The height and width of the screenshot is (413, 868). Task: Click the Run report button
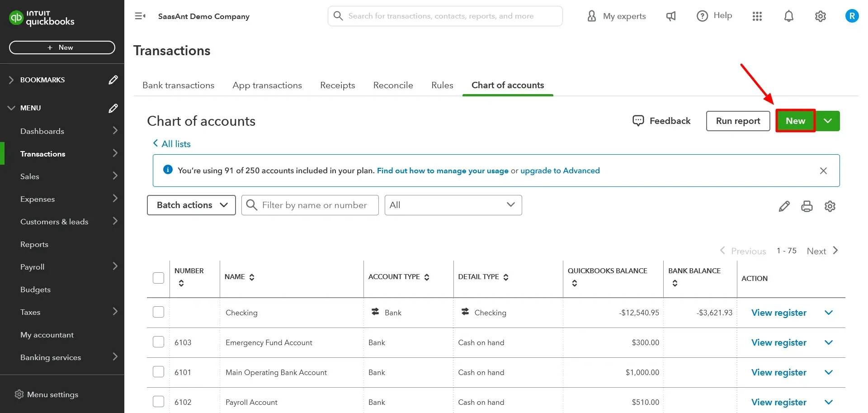pos(738,121)
